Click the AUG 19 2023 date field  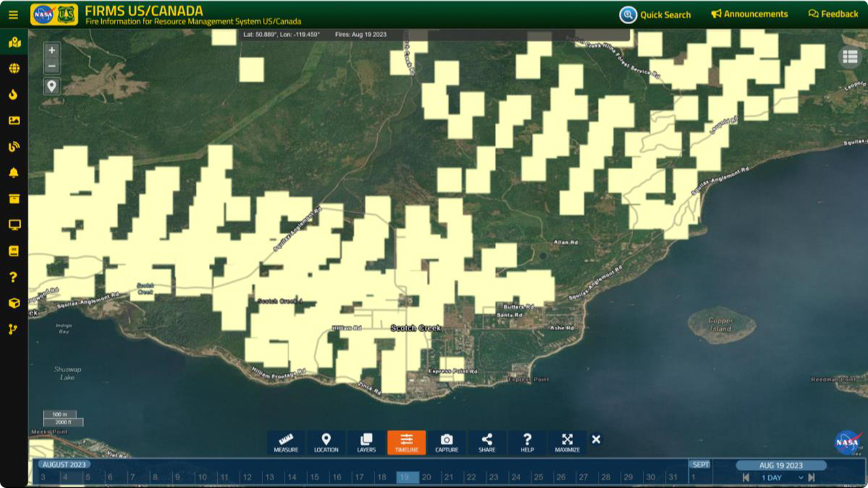(x=781, y=465)
